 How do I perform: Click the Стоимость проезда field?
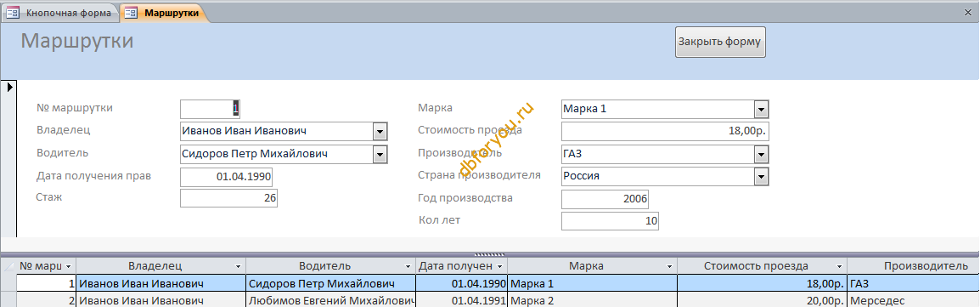(x=665, y=131)
